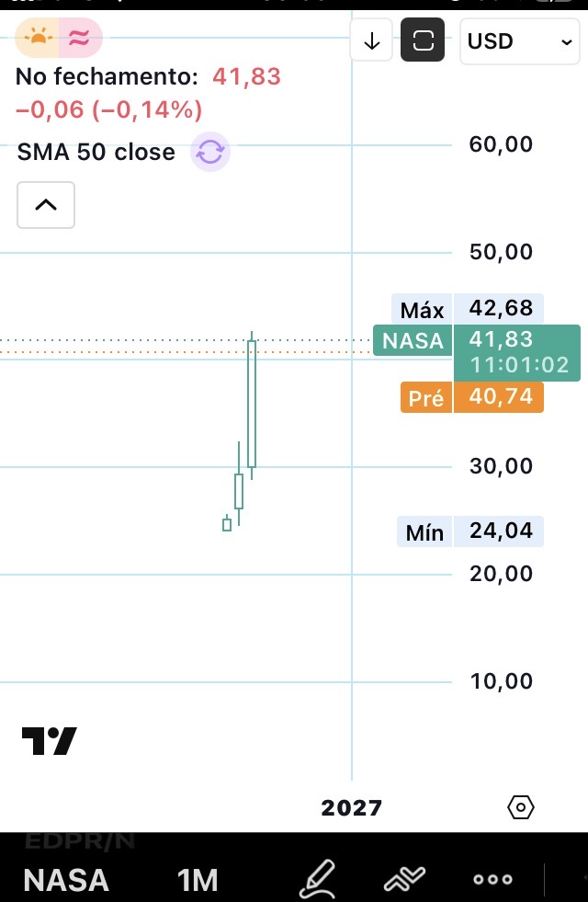Open chart settings hexagon icon
The width and height of the screenshot is (588, 902).
(x=521, y=807)
